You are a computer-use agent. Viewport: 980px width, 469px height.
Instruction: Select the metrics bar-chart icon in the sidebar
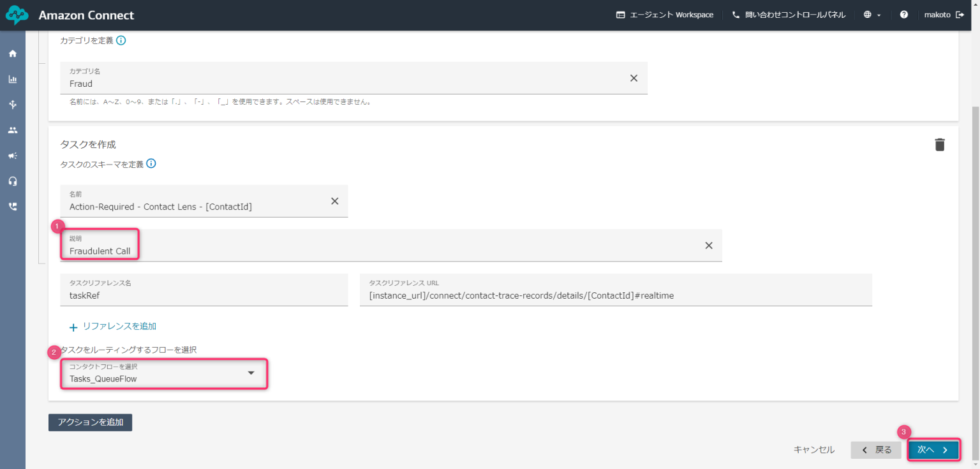(12, 78)
